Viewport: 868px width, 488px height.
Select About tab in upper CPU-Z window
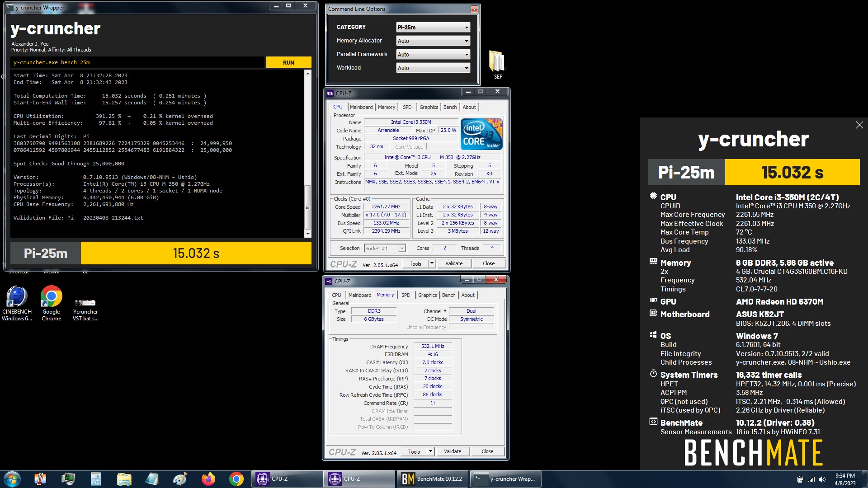click(x=469, y=107)
